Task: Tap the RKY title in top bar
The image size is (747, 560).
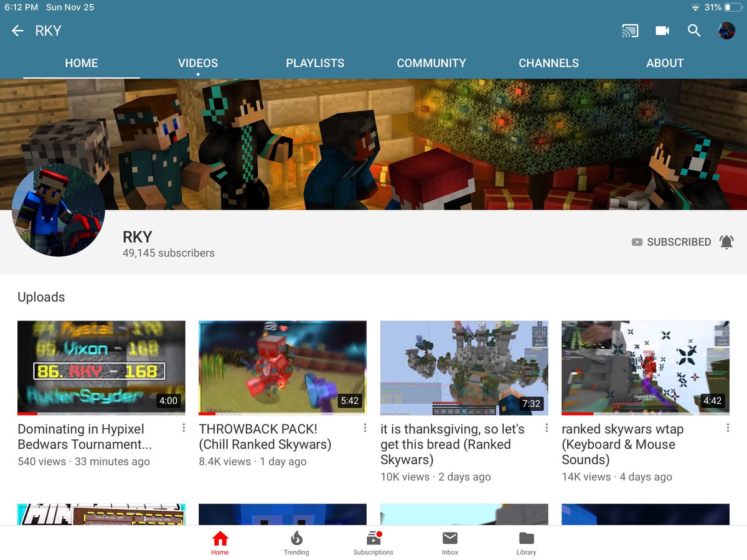Action: [48, 30]
